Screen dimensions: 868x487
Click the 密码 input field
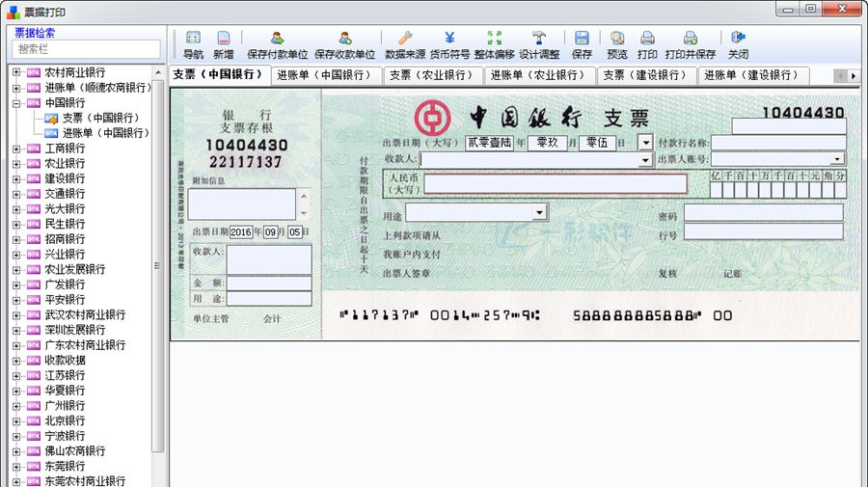(764, 212)
